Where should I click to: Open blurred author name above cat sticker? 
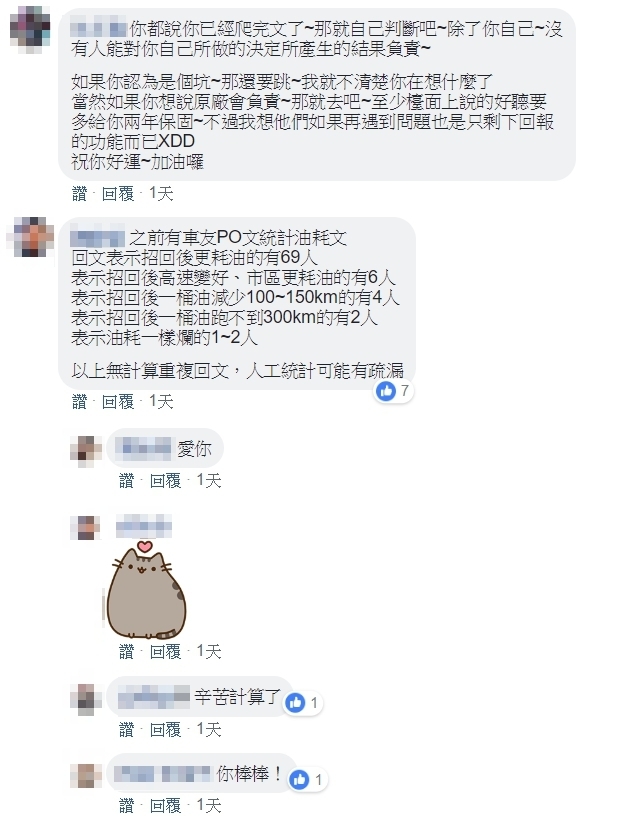coord(144,526)
